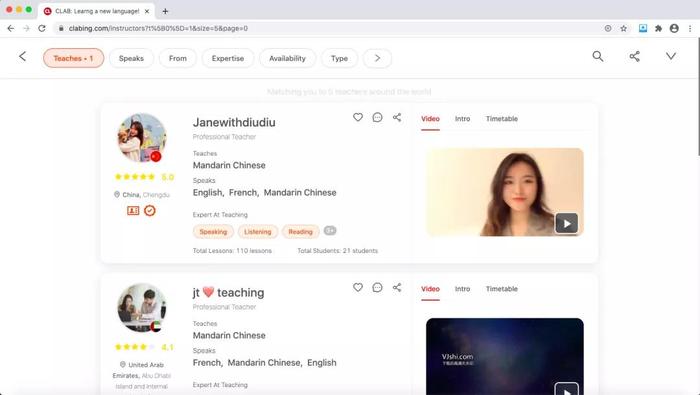
Task: Show more filters with right chevron
Action: tap(377, 58)
